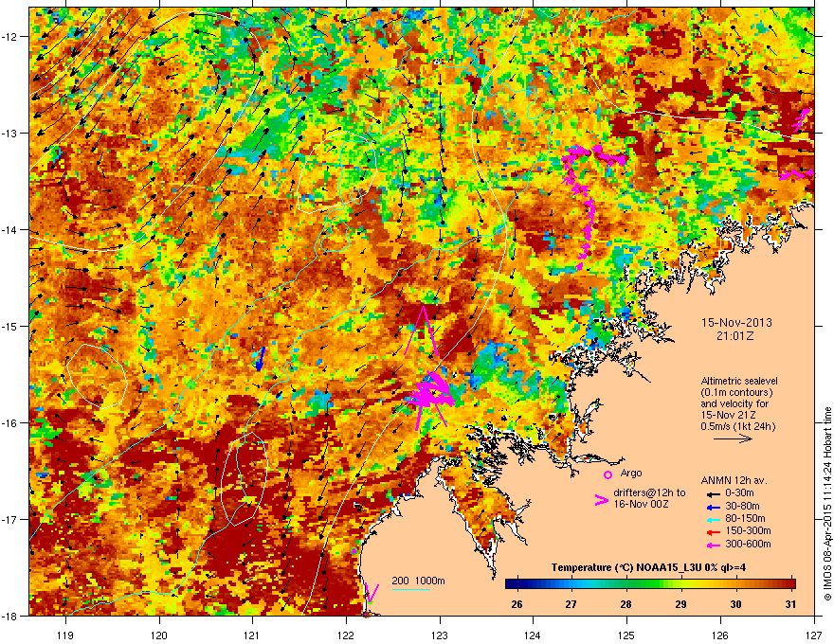The height and width of the screenshot is (644, 834).
Task: Click the latitude axis label -16
Action: pyautogui.click(x=10, y=423)
